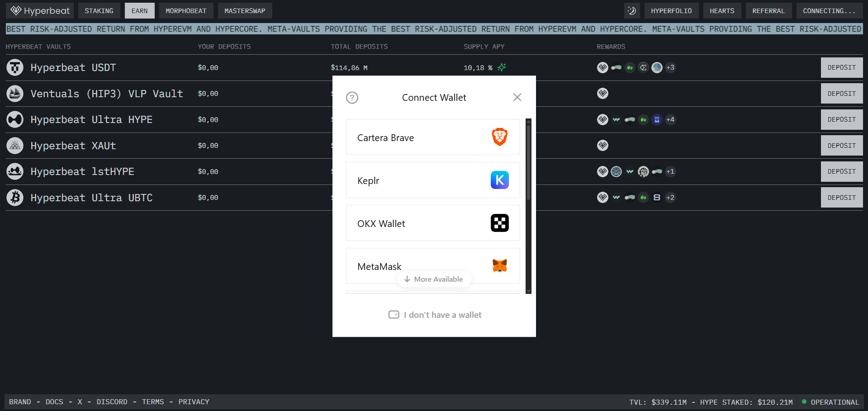The image size is (868, 411).
Task: Close the Connect Wallet dialog
Action: pos(517,97)
